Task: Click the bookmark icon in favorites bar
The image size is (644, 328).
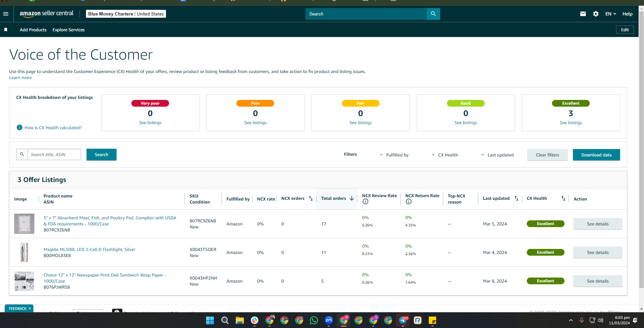Action: pos(6,30)
